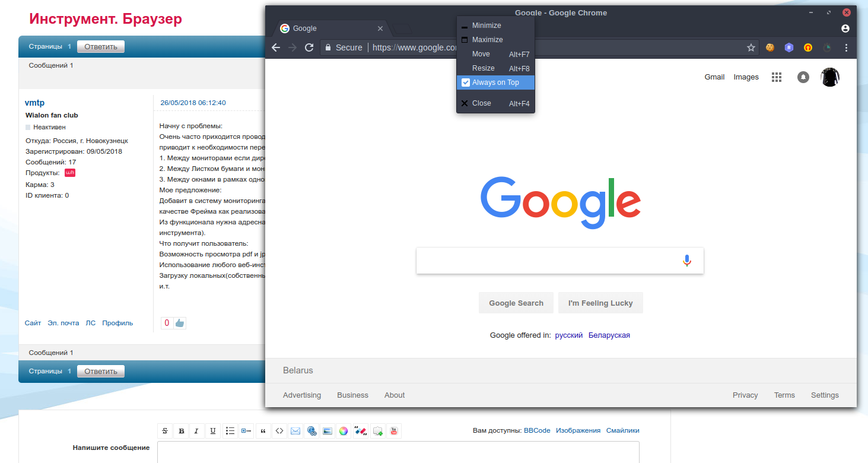The width and height of the screenshot is (868, 463).
Task: Open the Google apps grid
Action: click(x=776, y=77)
